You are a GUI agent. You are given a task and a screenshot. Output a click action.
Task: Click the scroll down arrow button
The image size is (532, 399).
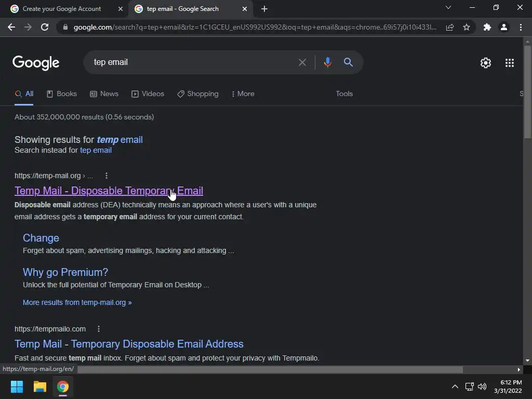[x=527, y=361]
